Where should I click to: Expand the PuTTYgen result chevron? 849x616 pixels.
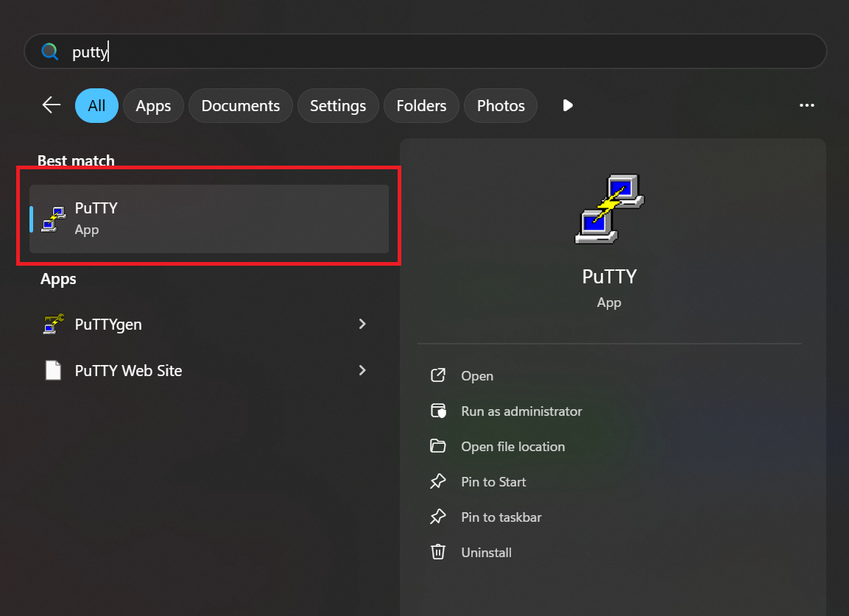(x=362, y=324)
